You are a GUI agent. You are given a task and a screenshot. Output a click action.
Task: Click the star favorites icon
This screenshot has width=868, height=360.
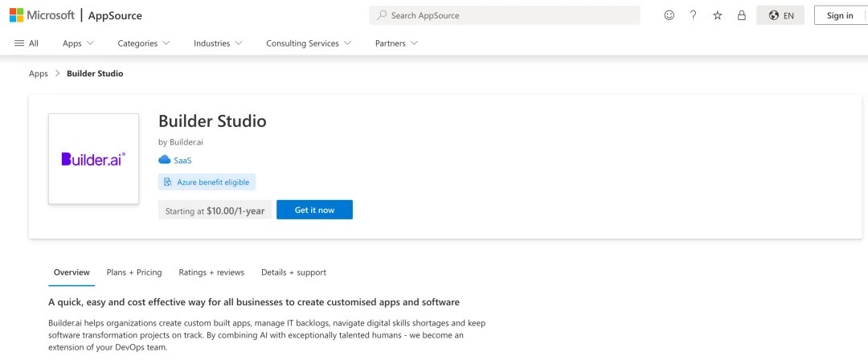718,15
